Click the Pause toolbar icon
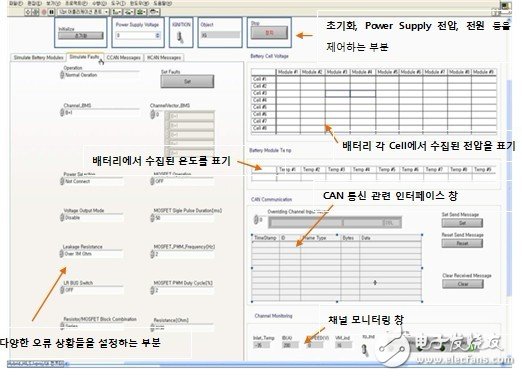This screenshot has width=522, height=376. (x=51, y=12)
